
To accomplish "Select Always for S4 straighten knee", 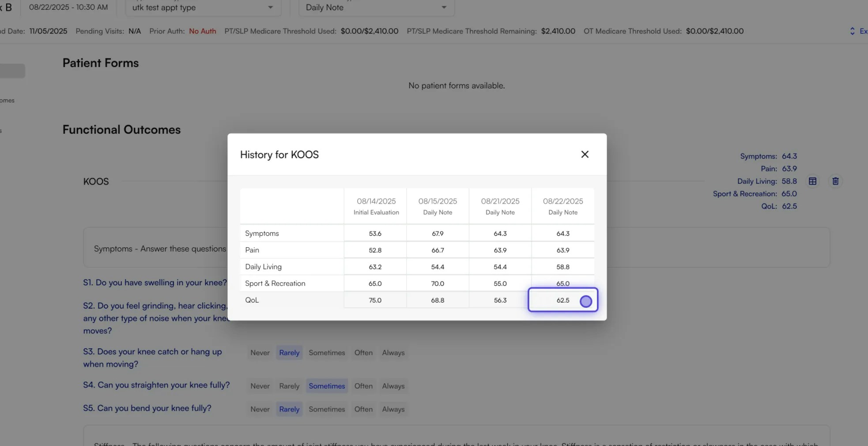I will coord(393,386).
